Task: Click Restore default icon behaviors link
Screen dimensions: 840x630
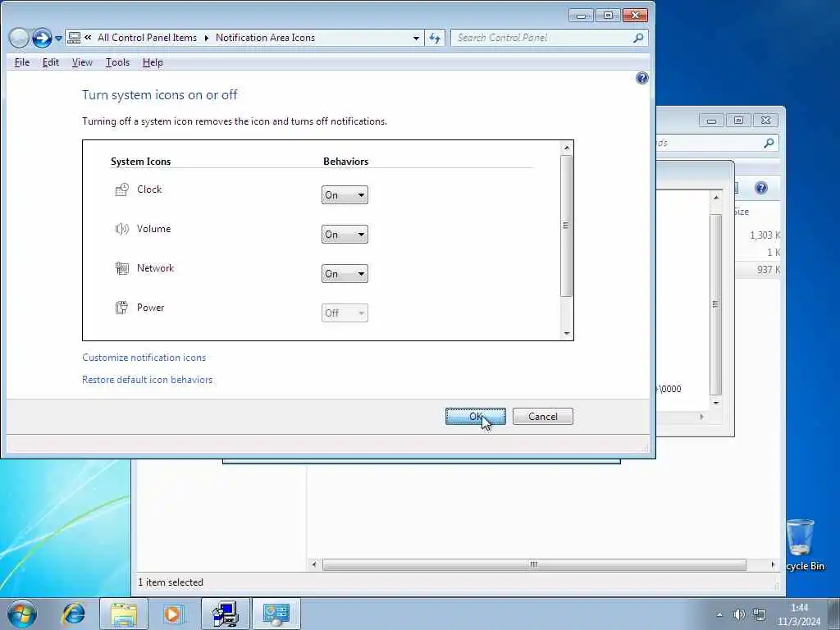Action: click(x=148, y=379)
